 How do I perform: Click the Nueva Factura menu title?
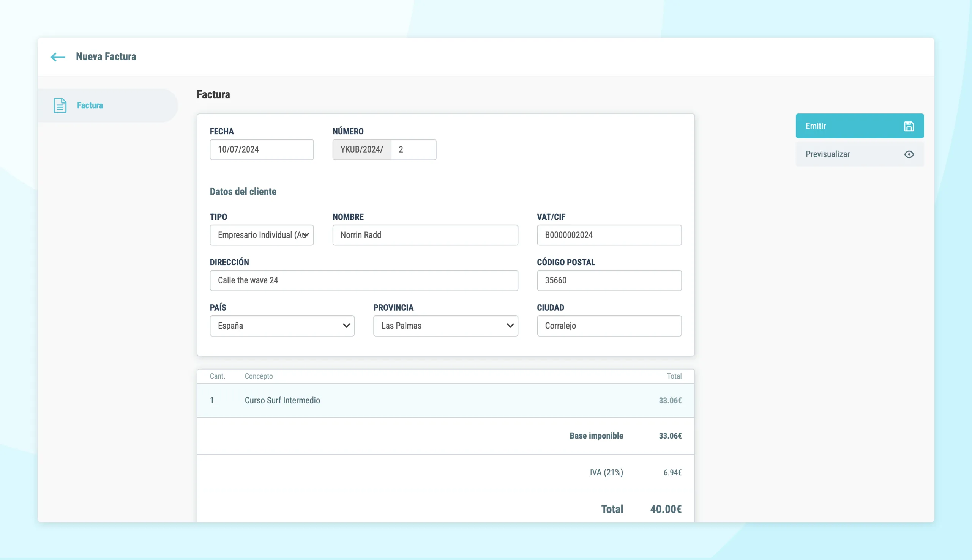106,56
